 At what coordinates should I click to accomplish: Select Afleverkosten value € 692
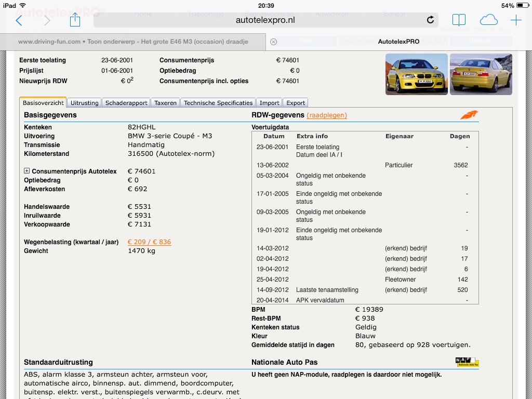coord(137,189)
